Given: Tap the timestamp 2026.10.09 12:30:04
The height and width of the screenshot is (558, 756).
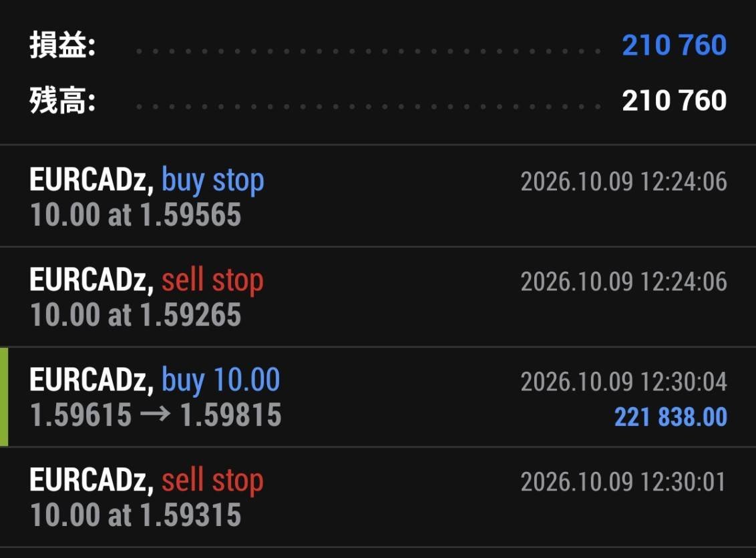Looking at the screenshot, I should (624, 382).
